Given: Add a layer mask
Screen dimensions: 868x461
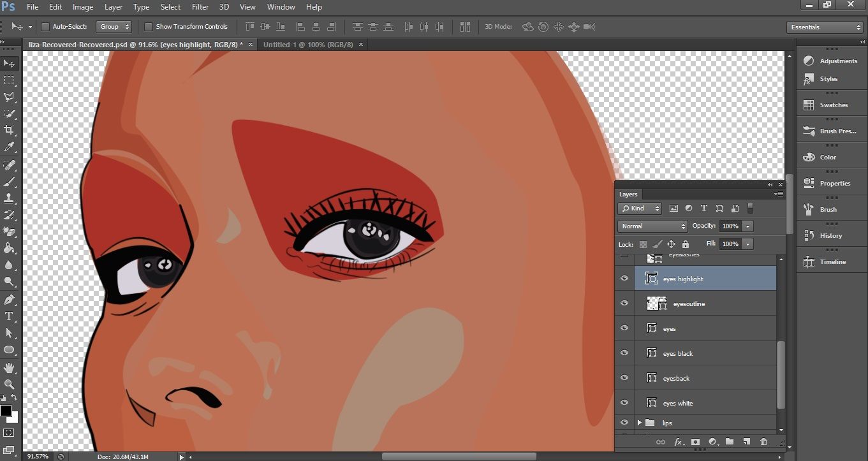Looking at the screenshot, I should click(696, 442).
